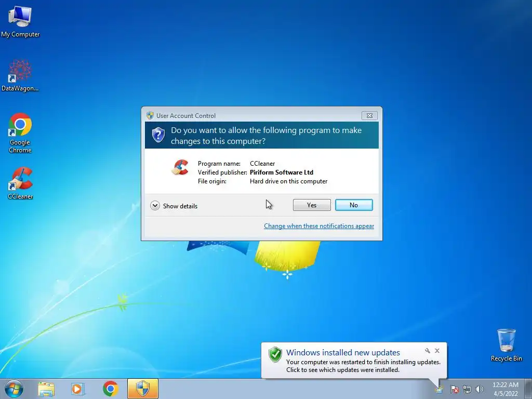Open notification balloon wrench options icon

427,351
